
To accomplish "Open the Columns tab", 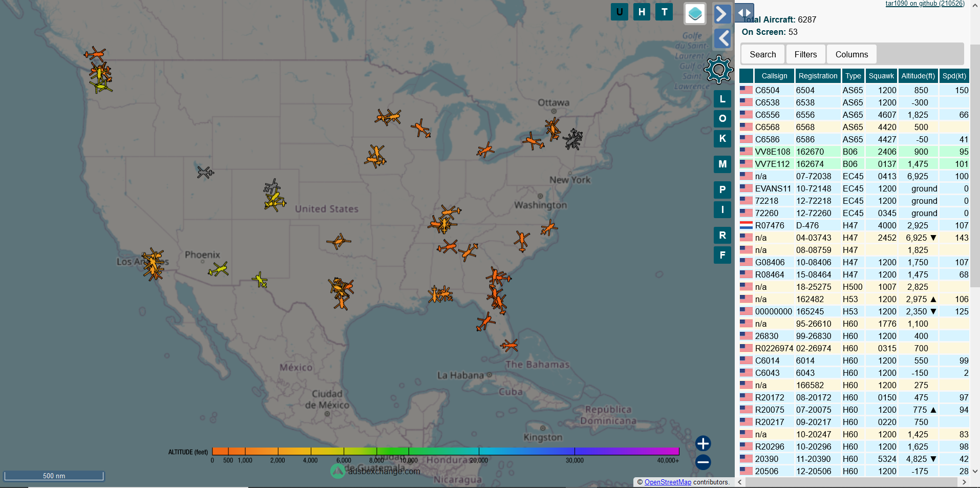I will [851, 54].
